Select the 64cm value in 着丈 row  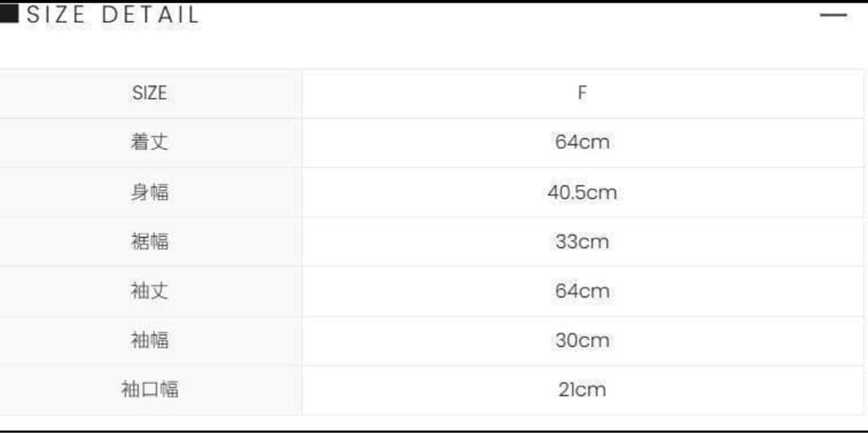click(582, 142)
